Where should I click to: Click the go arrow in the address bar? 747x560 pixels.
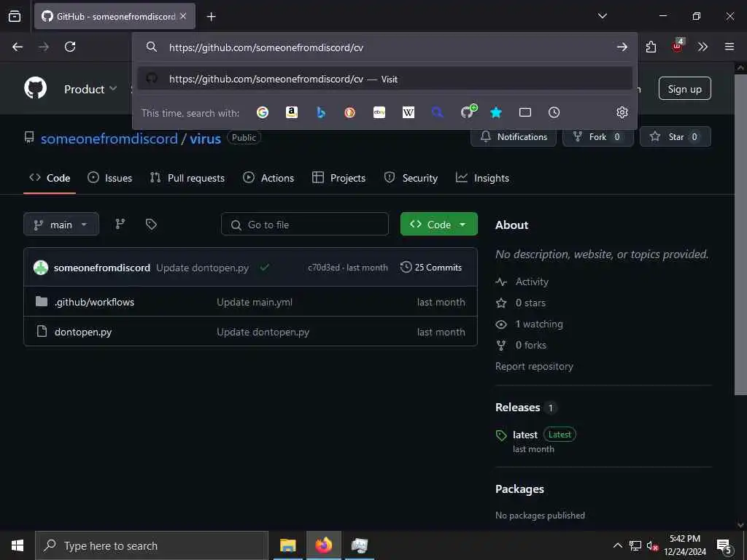pos(622,47)
